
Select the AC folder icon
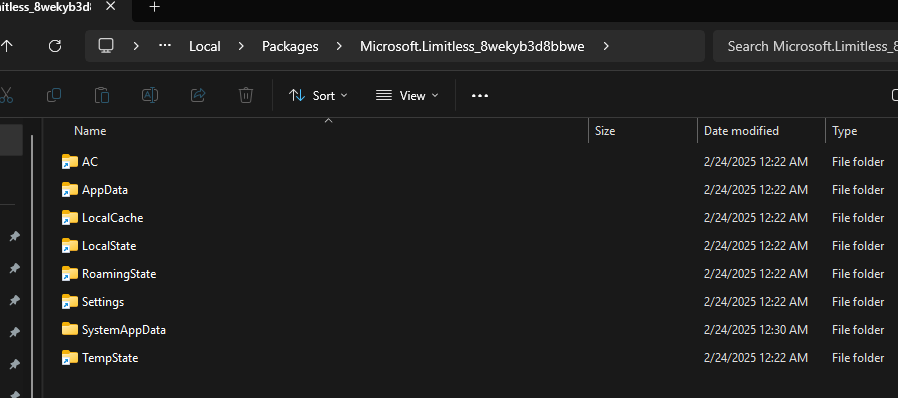[69, 162]
